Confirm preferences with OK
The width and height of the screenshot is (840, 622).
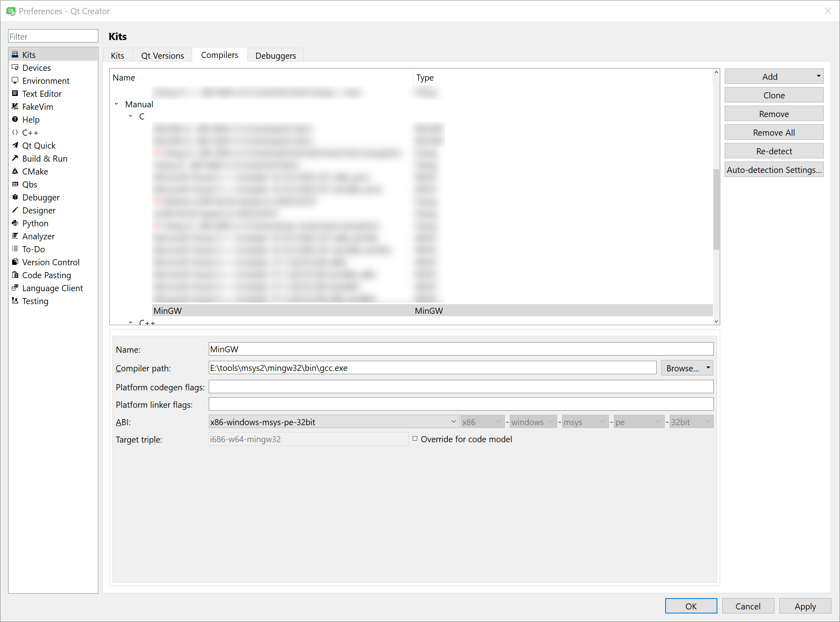[691, 606]
